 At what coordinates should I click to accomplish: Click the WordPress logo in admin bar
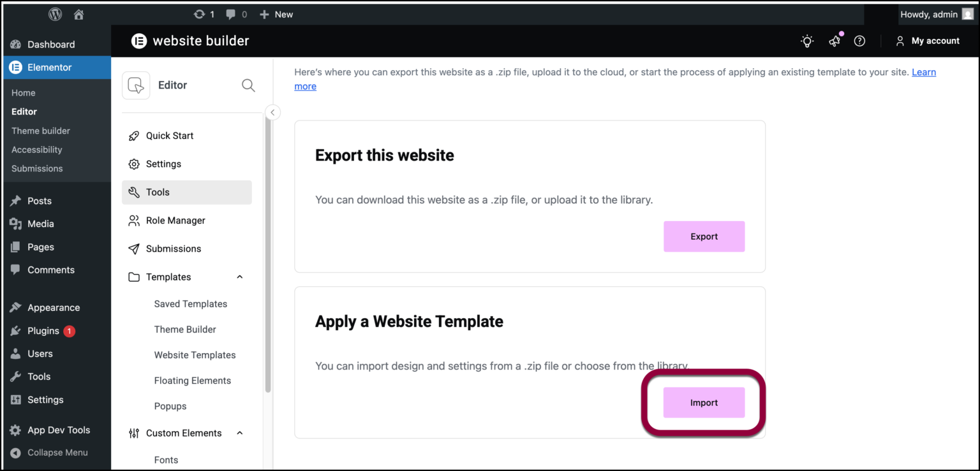click(x=55, y=13)
